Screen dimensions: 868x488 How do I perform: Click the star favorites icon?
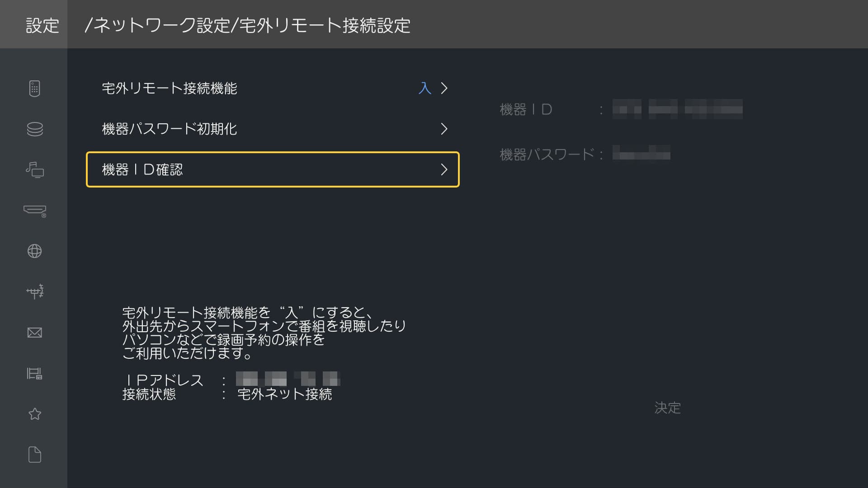point(34,414)
